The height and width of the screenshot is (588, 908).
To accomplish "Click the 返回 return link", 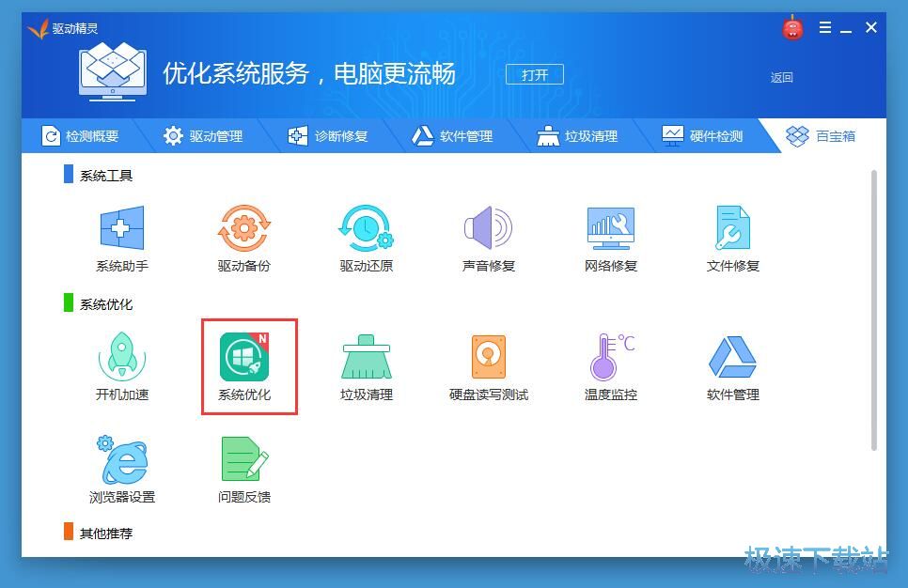I will [781, 76].
